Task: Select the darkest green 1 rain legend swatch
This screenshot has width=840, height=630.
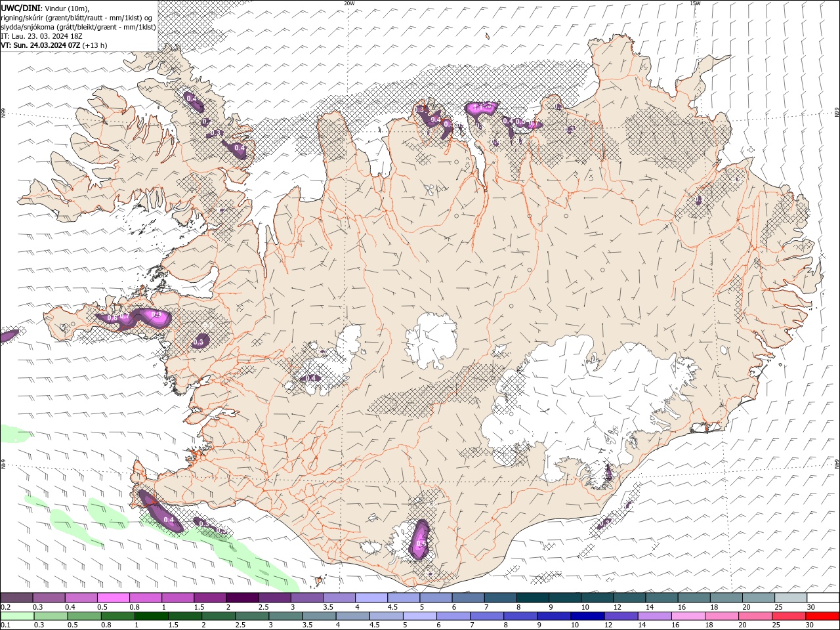Action: [x=151, y=616]
